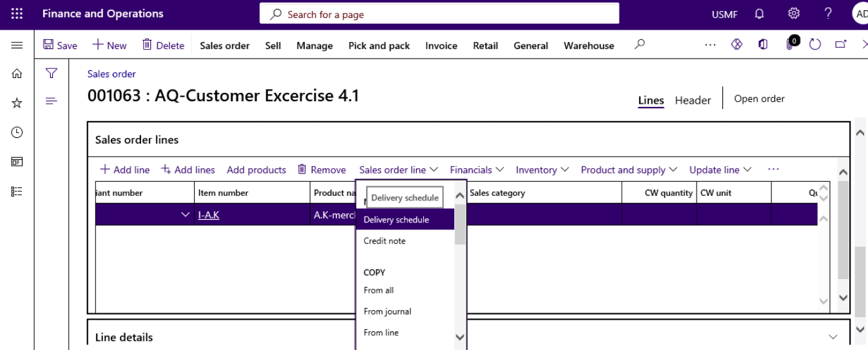Expand the navigation pane hamburger icon

[17, 45]
